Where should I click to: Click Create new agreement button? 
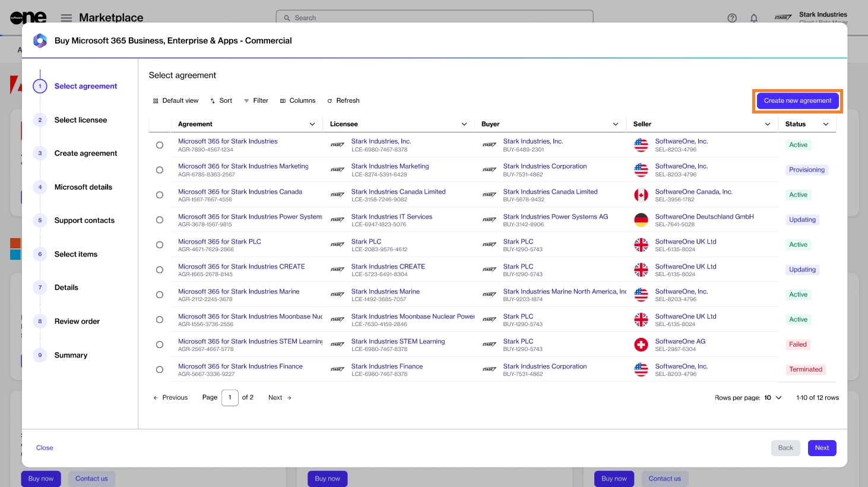[x=797, y=101]
